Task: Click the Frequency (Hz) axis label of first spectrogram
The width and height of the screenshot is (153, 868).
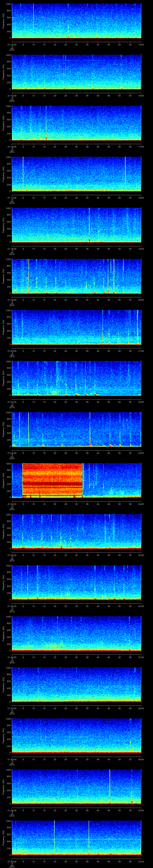Action: pyautogui.click(x=3, y=21)
